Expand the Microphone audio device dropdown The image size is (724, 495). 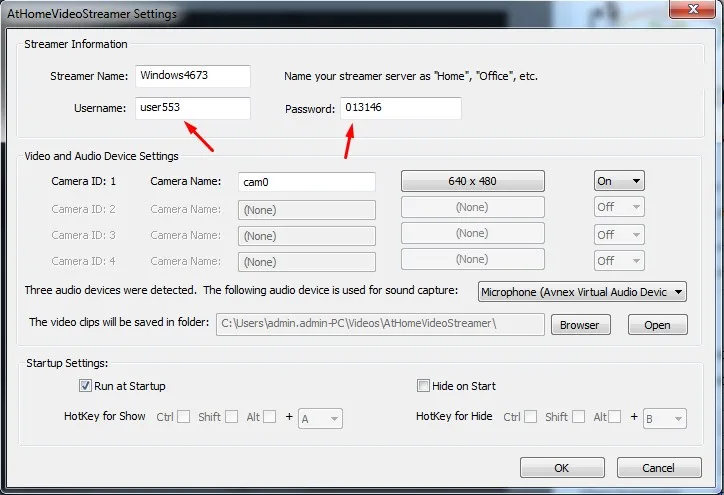582,292
